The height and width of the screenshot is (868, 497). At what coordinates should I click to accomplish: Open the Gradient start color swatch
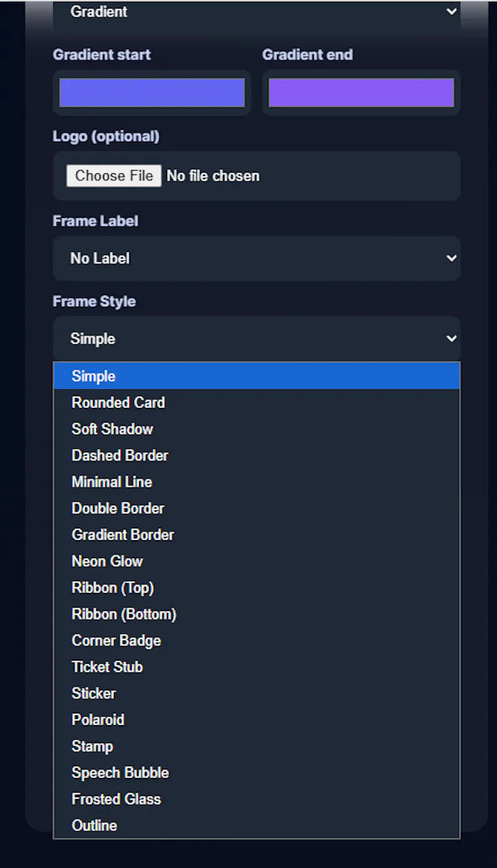[x=152, y=93]
